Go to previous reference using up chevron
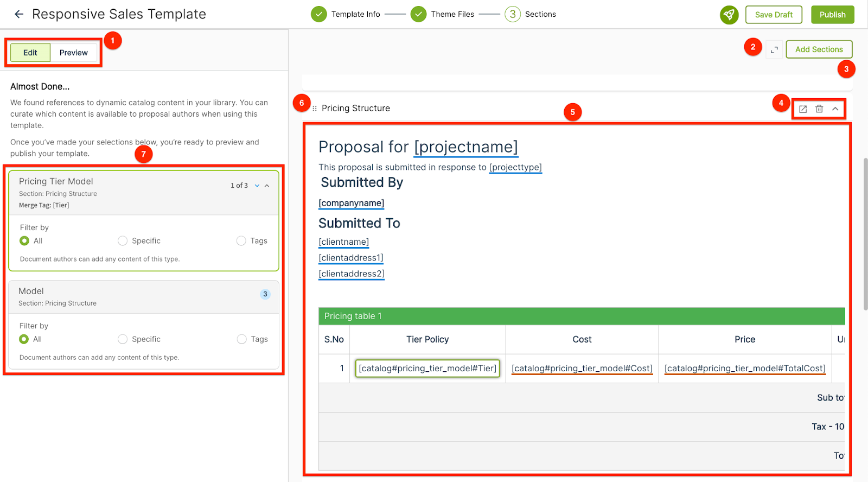This screenshot has height=482, width=868. (x=267, y=186)
